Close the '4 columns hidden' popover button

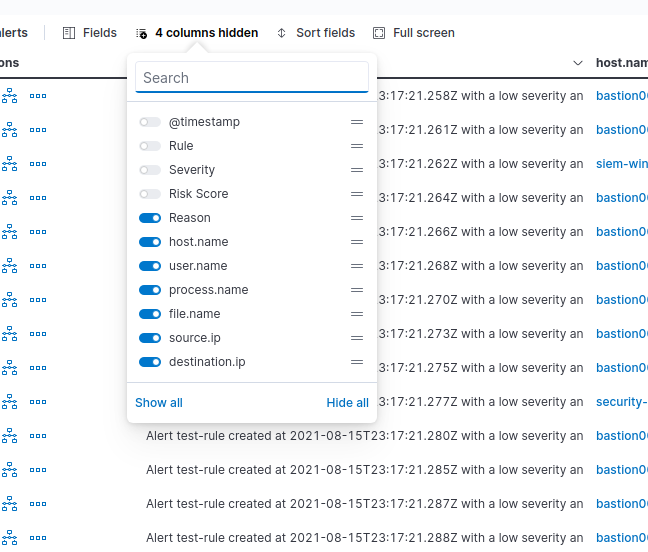[197, 33]
